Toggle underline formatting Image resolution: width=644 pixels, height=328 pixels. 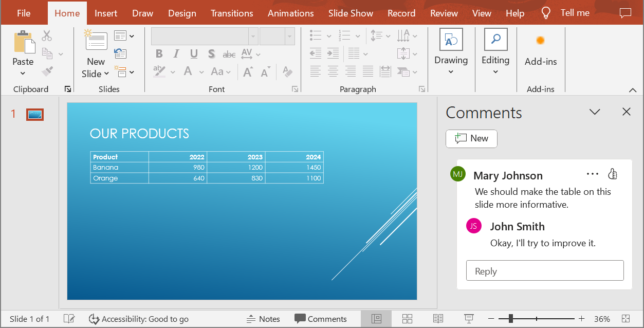[193, 53]
